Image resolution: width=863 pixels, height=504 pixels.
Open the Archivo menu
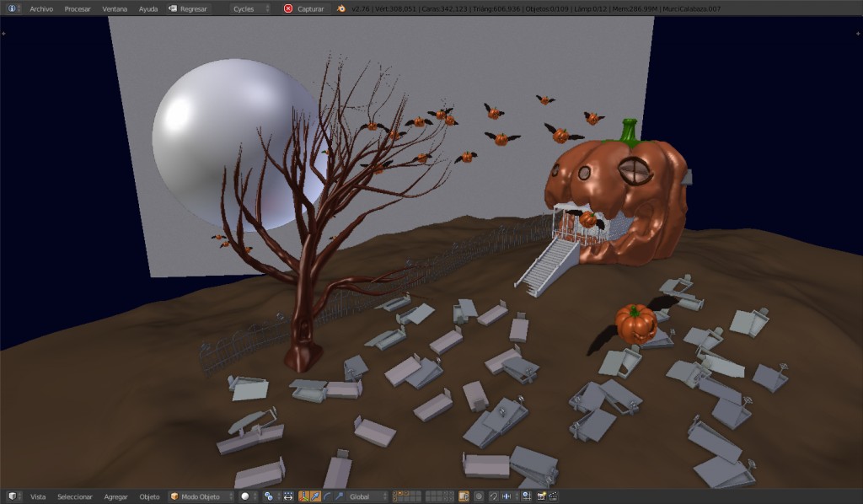(x=40, y=8)
